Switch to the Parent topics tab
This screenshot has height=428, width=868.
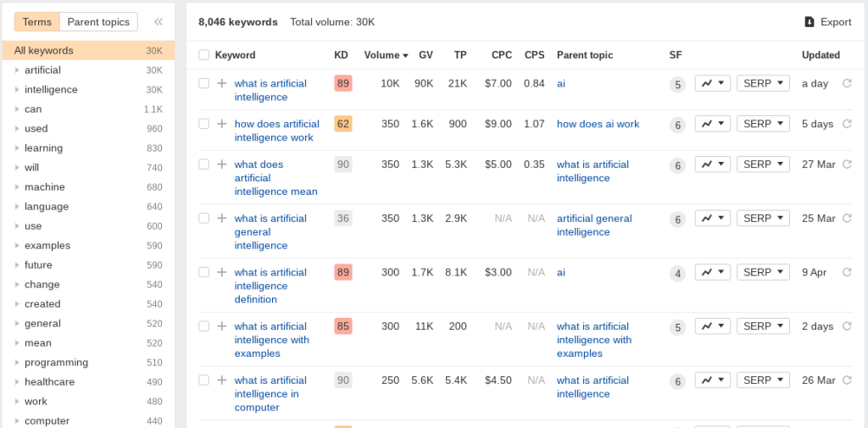(x=98, y=21)
